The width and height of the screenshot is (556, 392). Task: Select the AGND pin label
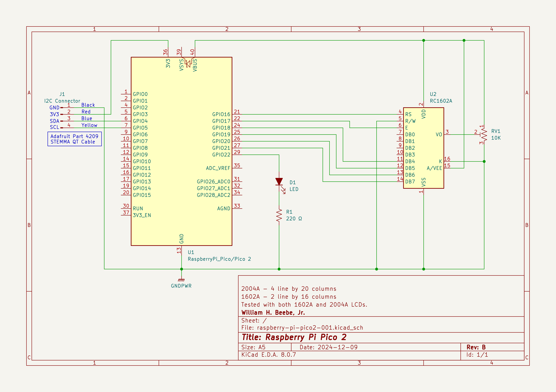click(223, 208)
